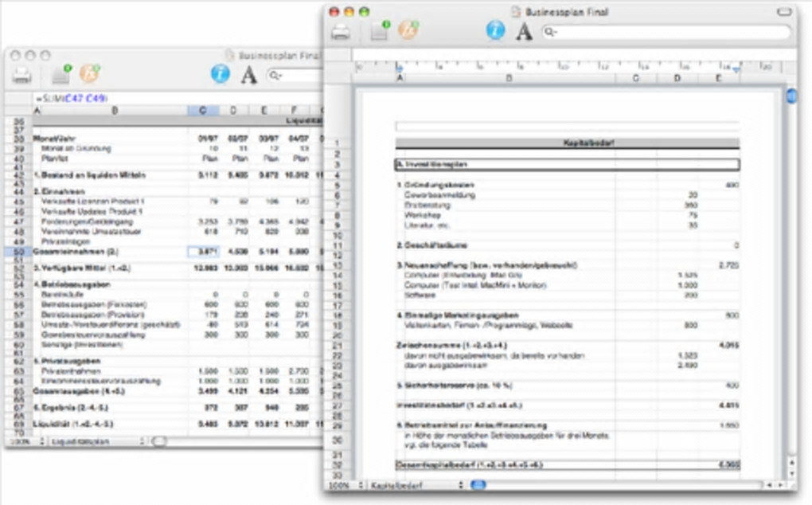Click the vertical scrollbar thumb in front window
The height and width of the screenshot is (505, 812).
point(791,96)
